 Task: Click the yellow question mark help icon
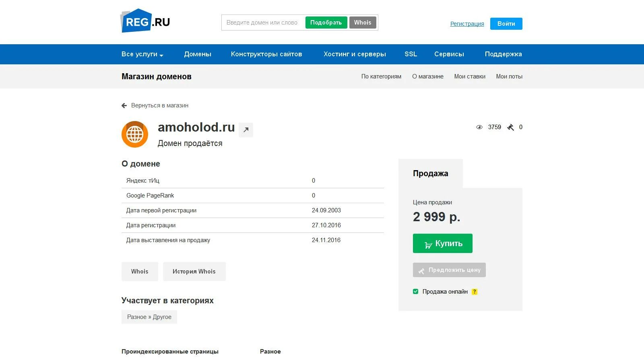(475, 292)
